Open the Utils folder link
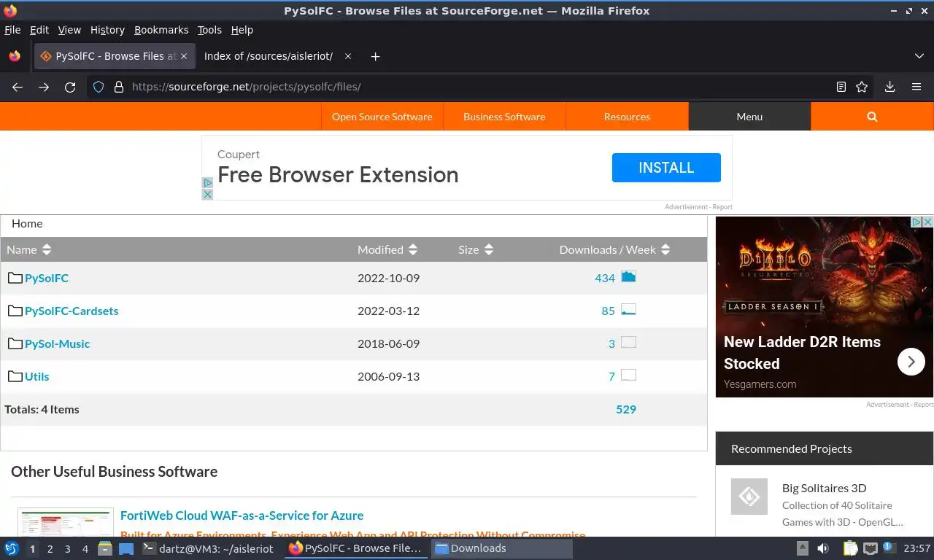Viewport: 934px width, 560px height. point(37,376)
